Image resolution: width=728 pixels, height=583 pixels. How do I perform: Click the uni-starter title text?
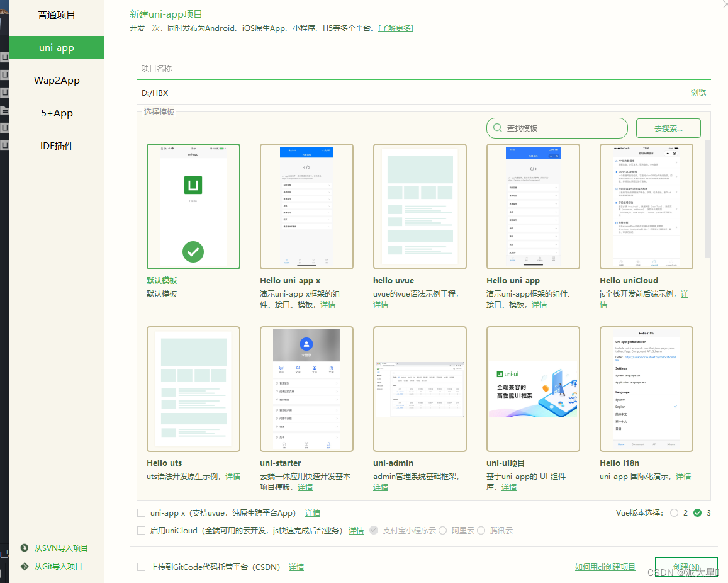point(281,463)
